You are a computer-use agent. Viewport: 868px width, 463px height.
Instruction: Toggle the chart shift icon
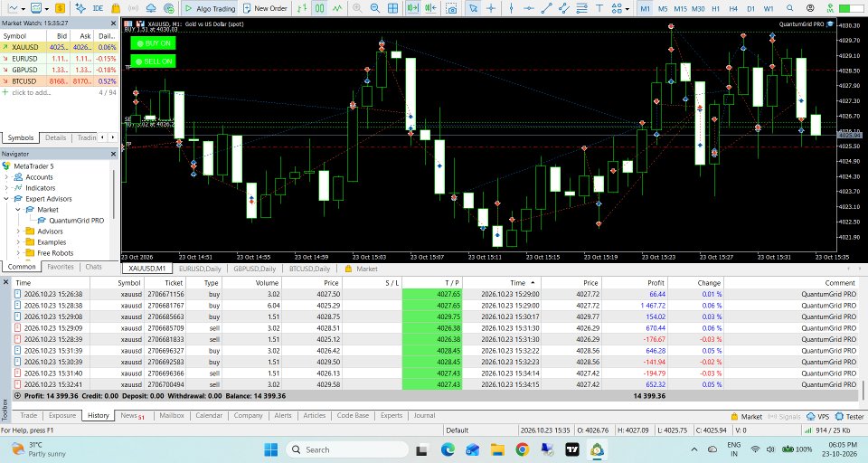point(430,8)
